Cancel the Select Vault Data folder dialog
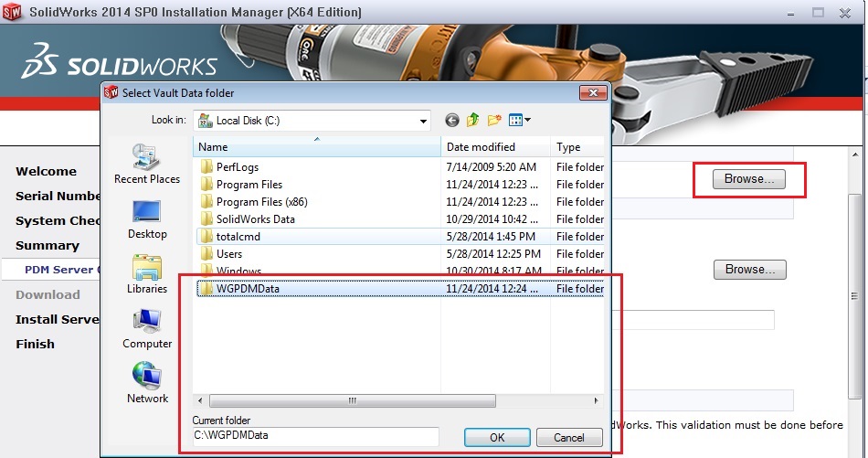The width and height of the screenshot is (868, 458). pyautogui.click(x=569, y=437)
